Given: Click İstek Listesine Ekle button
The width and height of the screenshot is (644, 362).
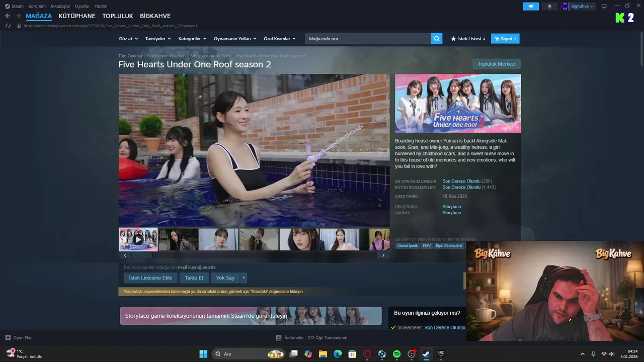Looking at the screenshot, I should (x=150, y=278).
